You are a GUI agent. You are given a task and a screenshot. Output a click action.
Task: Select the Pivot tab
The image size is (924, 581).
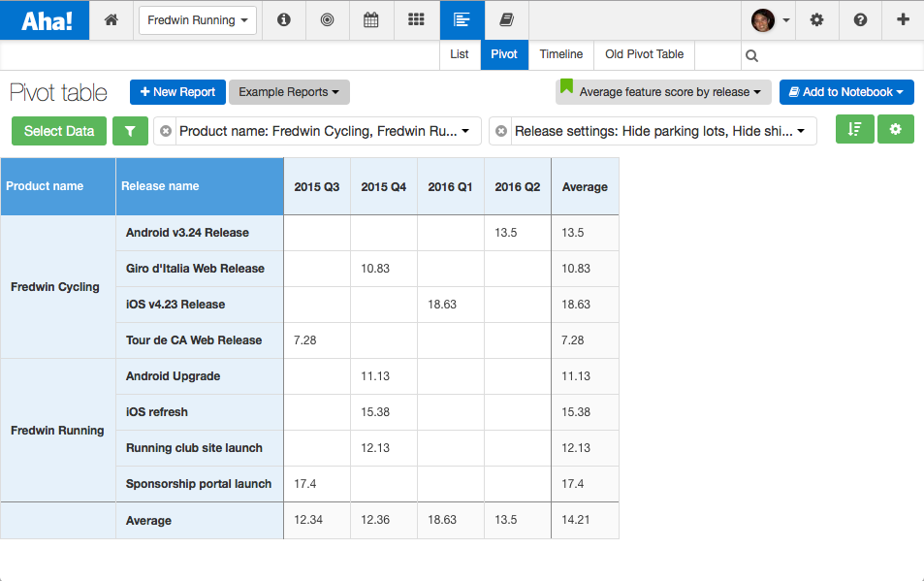click(x=504, y=54)
